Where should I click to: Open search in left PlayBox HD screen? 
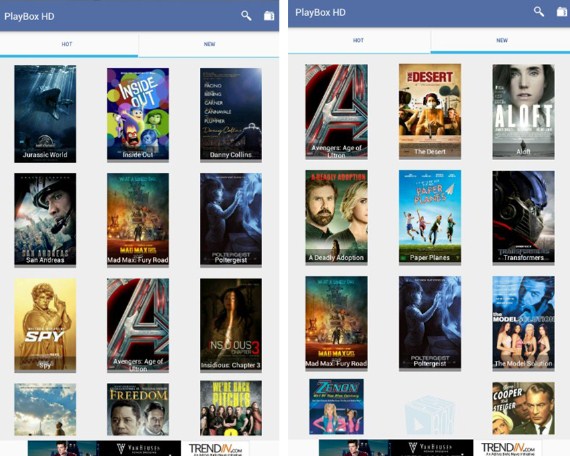246,16
